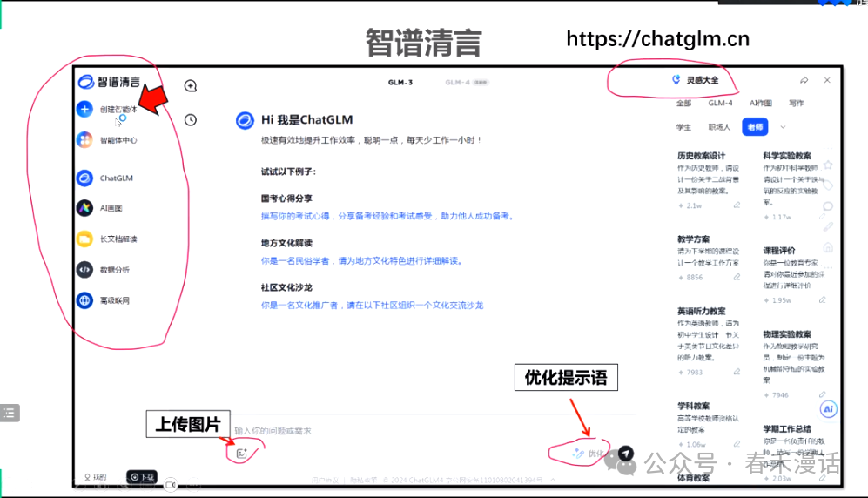The height and width of the screenshot is (498, 868).
Task: Click the 创建智能体 plus icon
Action: click(x=84, y=109)
